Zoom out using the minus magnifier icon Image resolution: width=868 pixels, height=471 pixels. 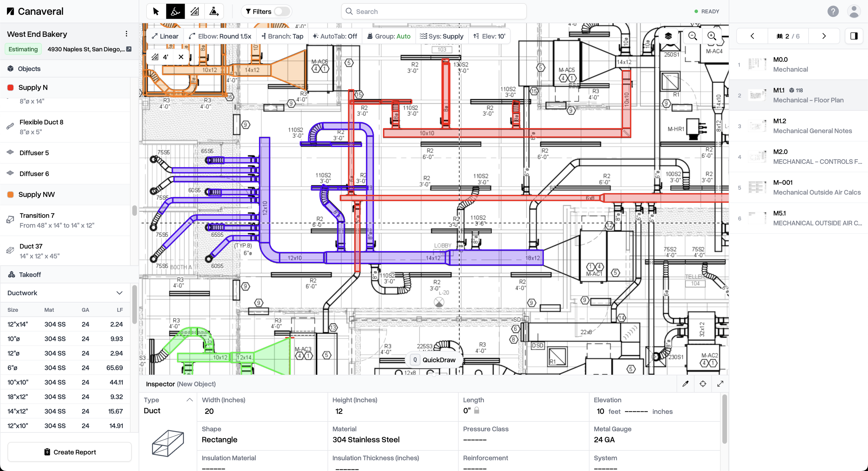click(693, 36)
